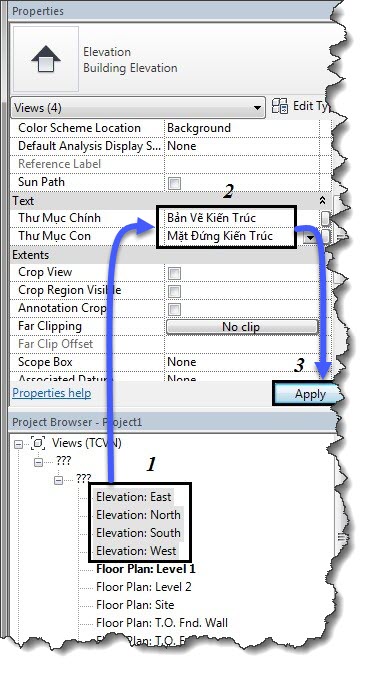Click the Building Elevation type thumbnail icon

click(x=46, y=59)
